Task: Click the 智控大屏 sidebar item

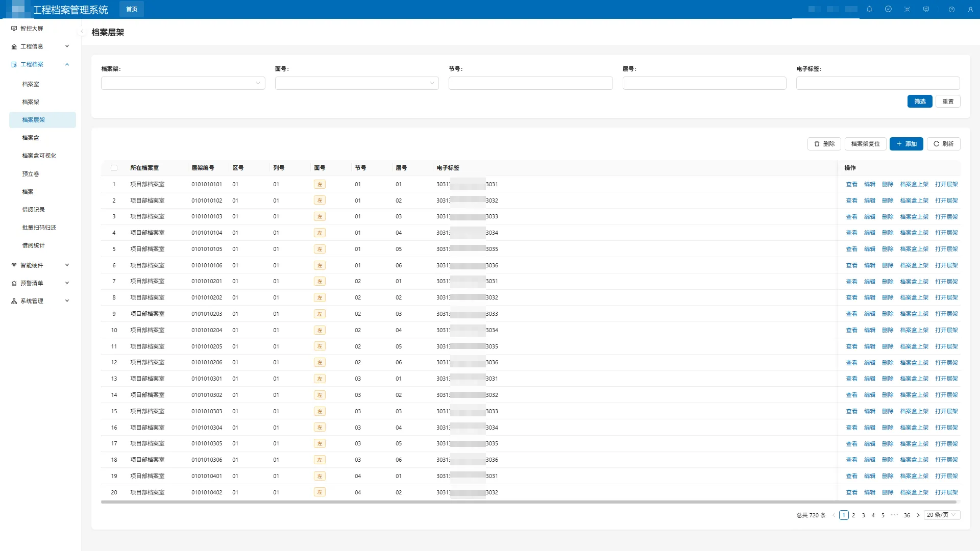Action: pos(32,29)
